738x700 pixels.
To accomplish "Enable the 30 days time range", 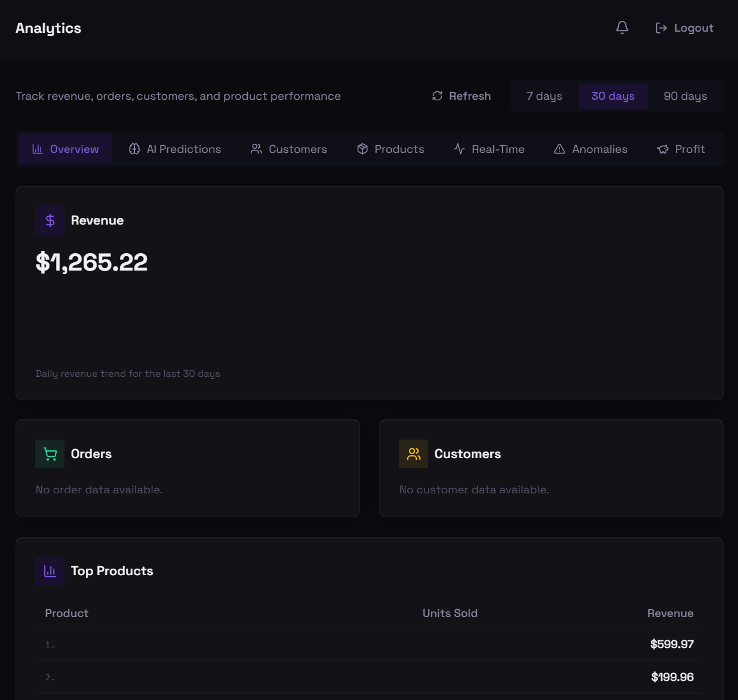I will (x=613, y=96).
